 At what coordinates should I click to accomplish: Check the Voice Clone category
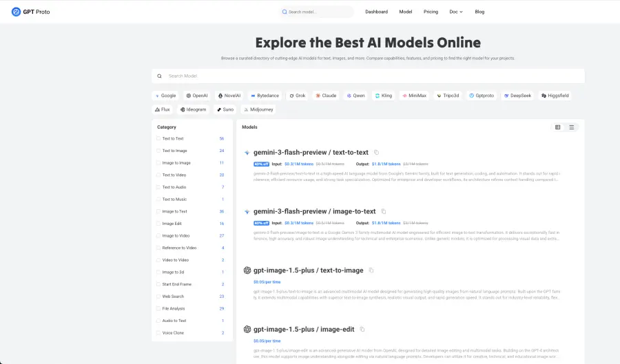click(x=158, y=333)
